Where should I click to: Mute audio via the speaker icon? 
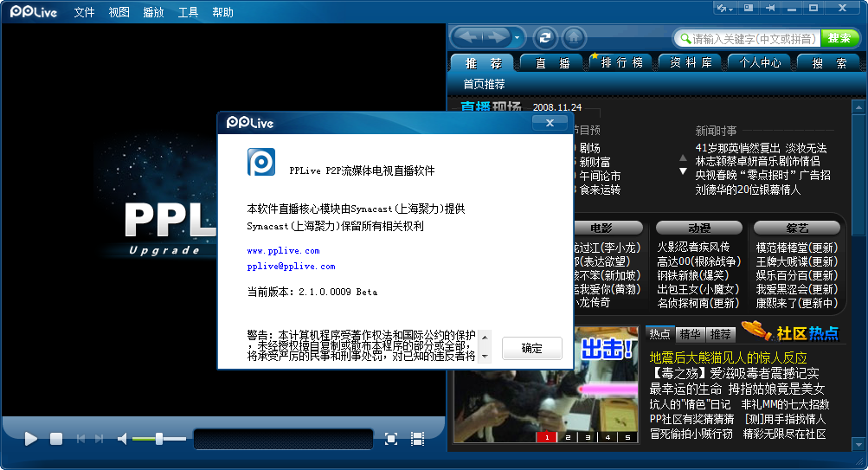point(122,439)
